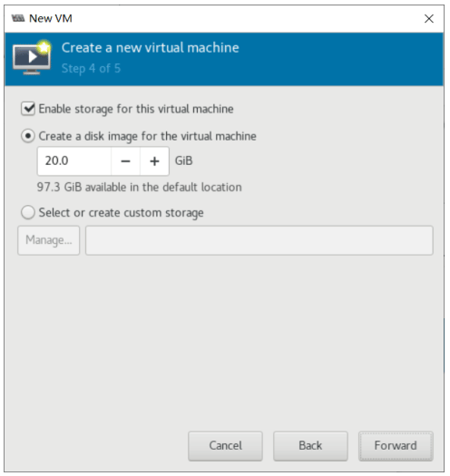
Task: Click the custom storage path field
Action: coord(259,240)
